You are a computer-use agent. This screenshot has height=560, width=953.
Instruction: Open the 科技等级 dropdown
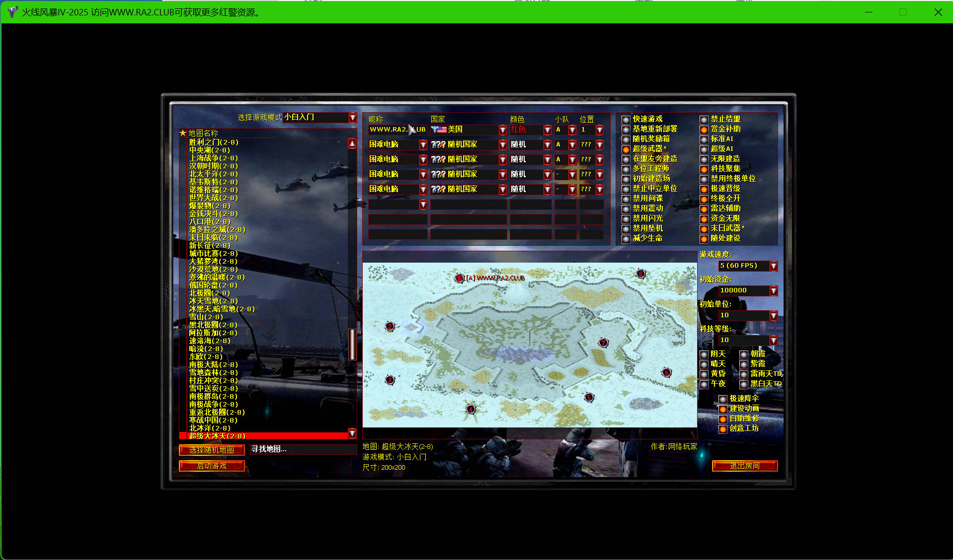click(774, 341)
